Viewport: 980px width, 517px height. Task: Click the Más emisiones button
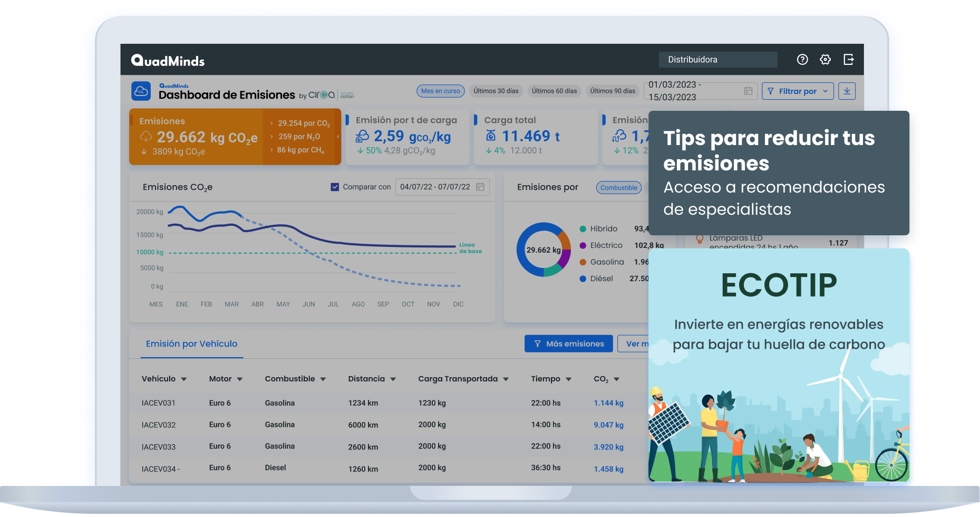(568, 343)
